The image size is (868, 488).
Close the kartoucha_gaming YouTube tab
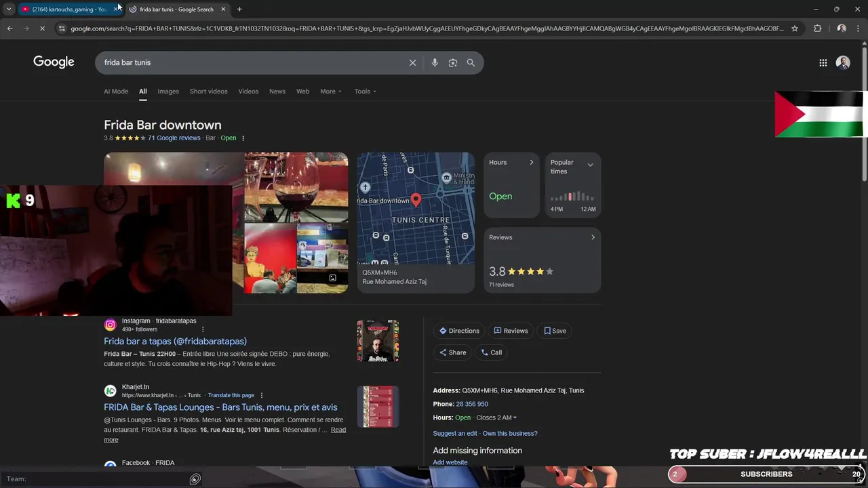[x=116, y=9]
